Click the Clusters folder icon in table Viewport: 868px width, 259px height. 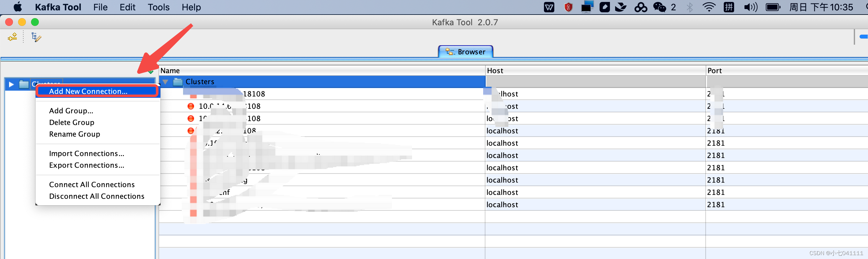[178, 82]
